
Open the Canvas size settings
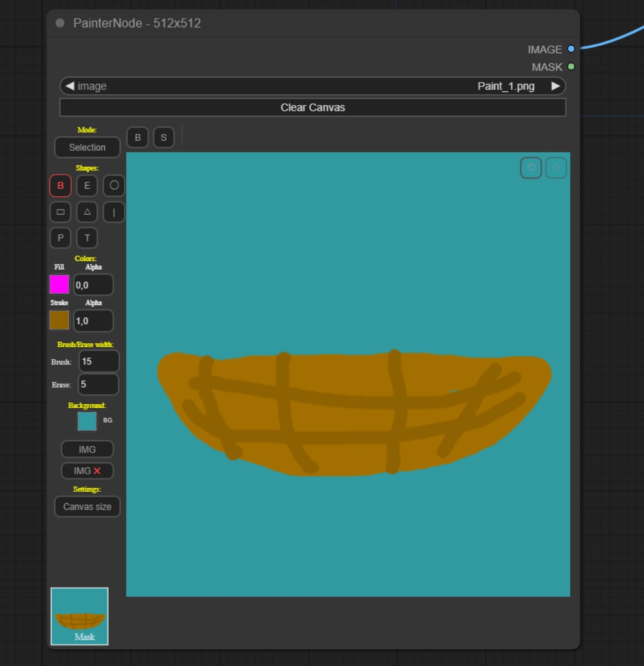87,507
